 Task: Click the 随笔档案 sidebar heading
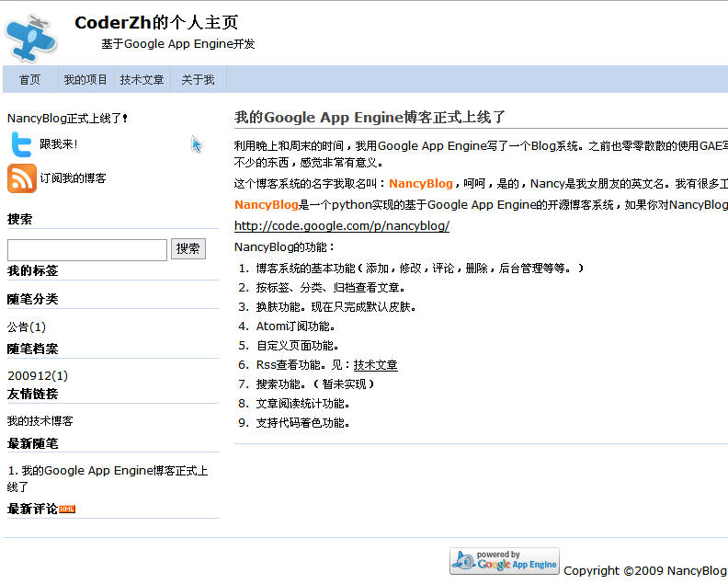click(32, 349)
